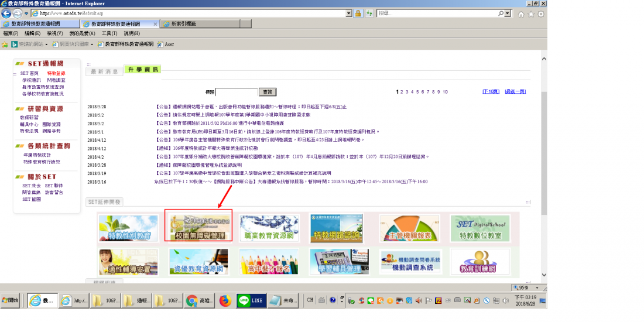
Task: Open the 我的最愛(A) menu
Action: (82, 33)
